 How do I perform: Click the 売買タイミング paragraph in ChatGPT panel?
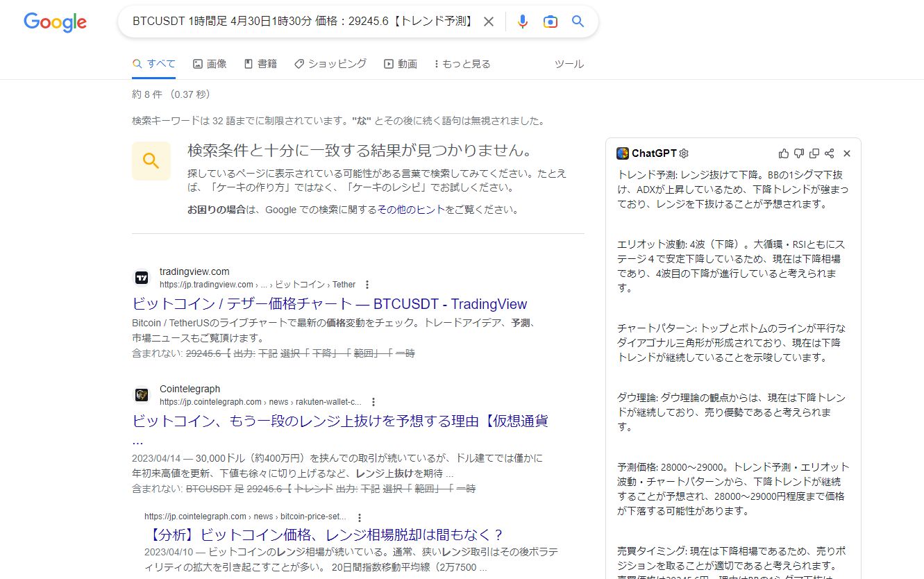(732, 562)
